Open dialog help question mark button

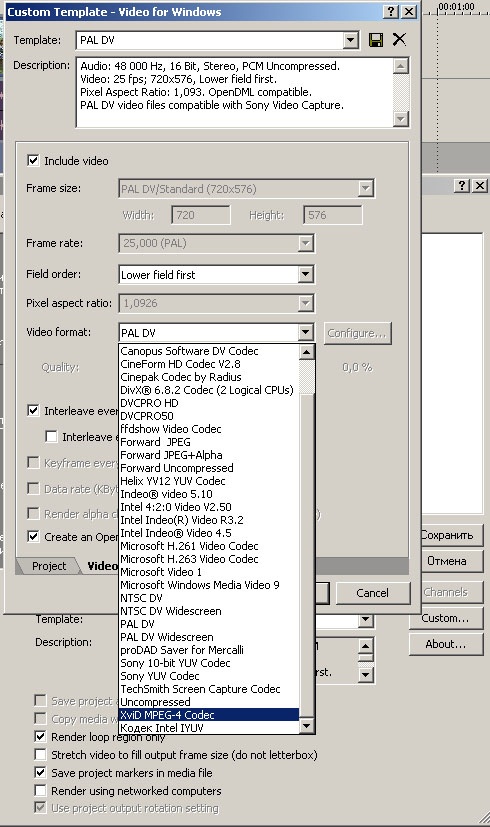click(390, 12)
